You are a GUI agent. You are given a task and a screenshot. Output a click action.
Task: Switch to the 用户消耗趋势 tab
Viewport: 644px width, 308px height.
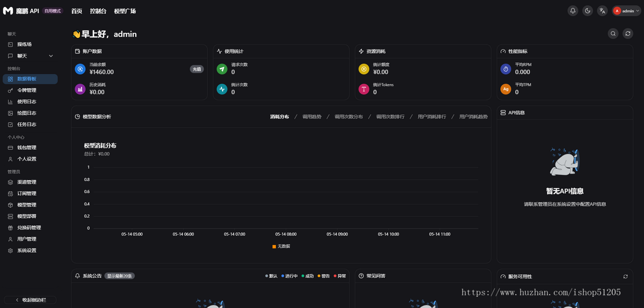coord(473,116)
